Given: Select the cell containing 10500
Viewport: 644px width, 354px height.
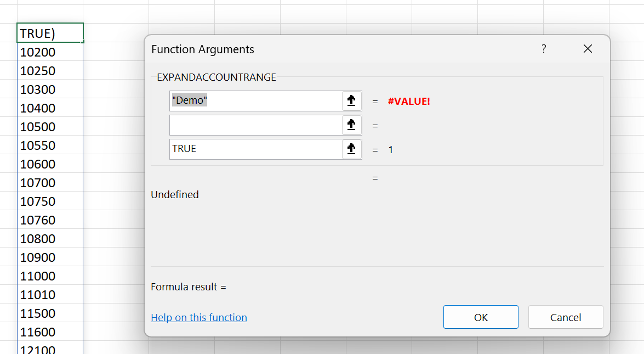Looking at the screenshot, I should pyautogui.click(x=50, y=127).
